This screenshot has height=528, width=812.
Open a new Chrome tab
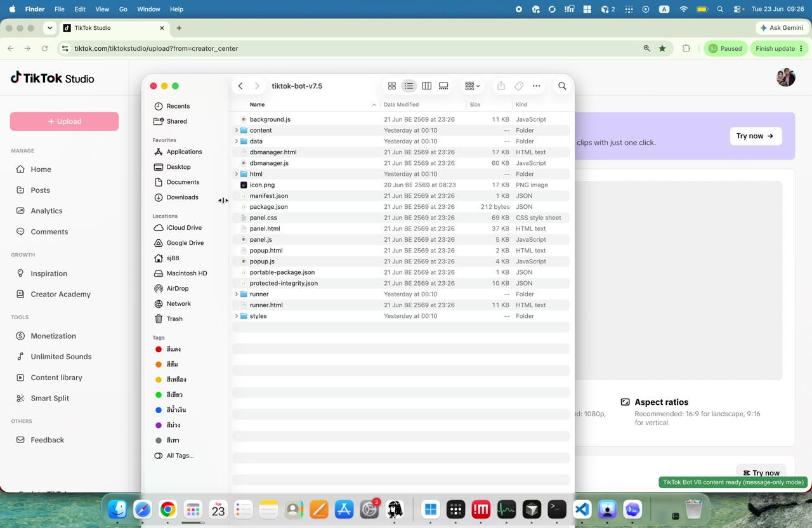pyautogui.click(x=179, y=28)
